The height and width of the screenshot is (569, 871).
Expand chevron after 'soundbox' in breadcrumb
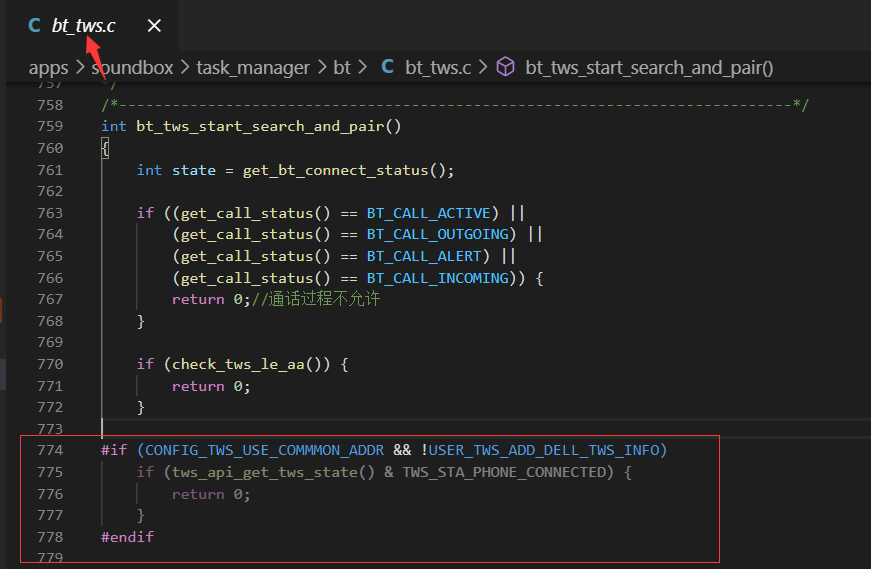[185, 68]
